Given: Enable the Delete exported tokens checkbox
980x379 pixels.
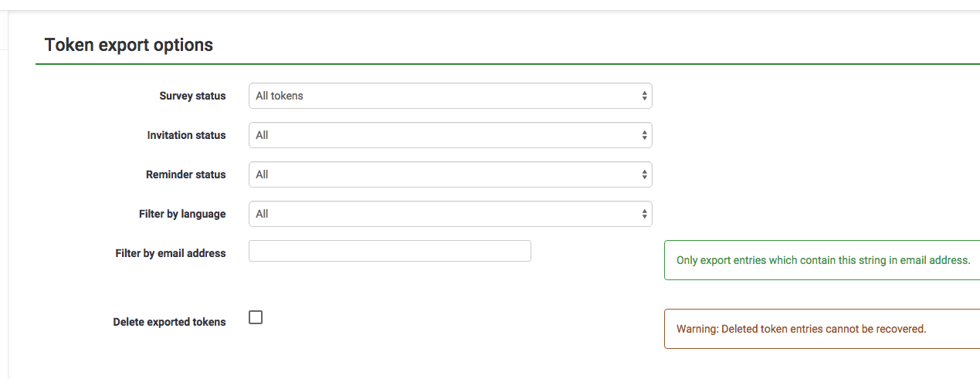Looking at the screenshot, I should (x=256, y=317).
